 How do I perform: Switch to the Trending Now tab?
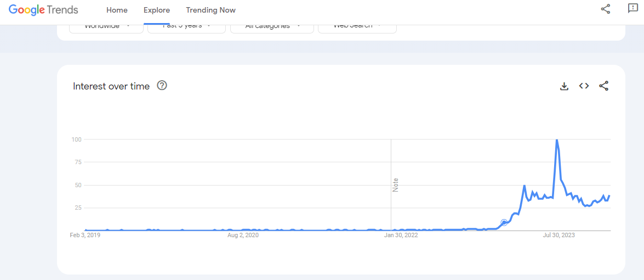tap(210, 10)
